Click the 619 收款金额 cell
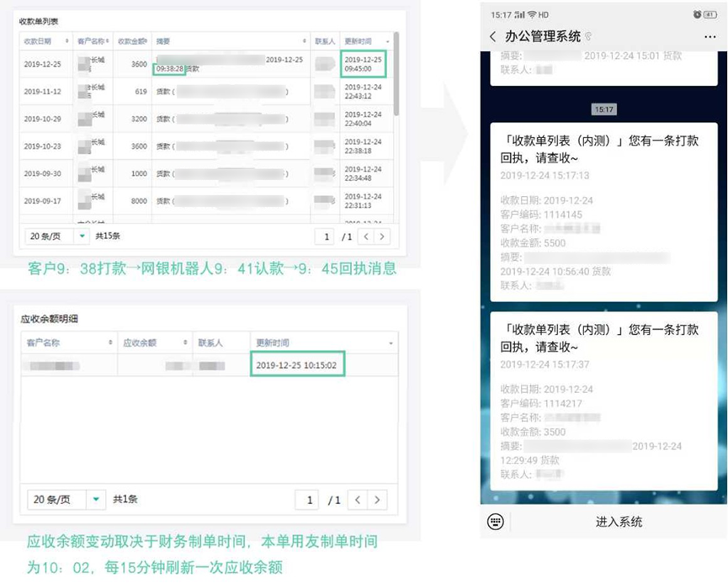The width and height of the screenshot is (728, 584). (x=132, y=92)
